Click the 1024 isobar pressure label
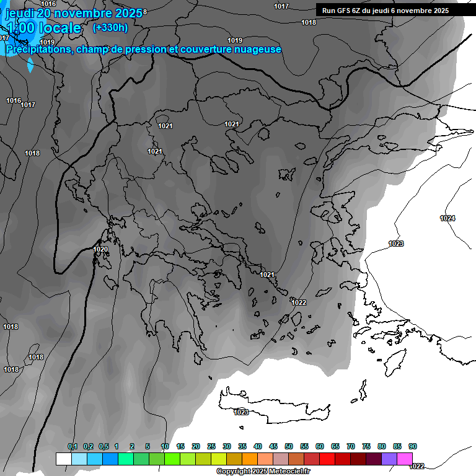This screenshot has height=476, width=476. pos(447,218)
